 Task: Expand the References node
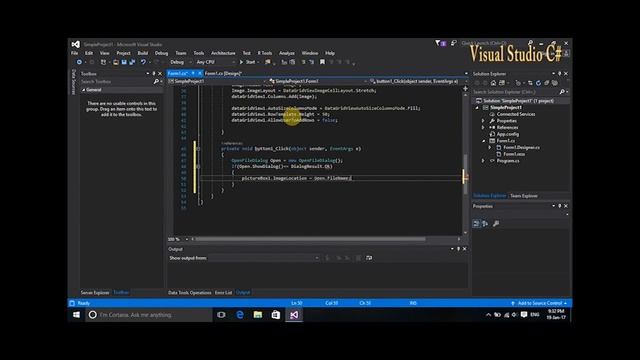tap(483, 128)
